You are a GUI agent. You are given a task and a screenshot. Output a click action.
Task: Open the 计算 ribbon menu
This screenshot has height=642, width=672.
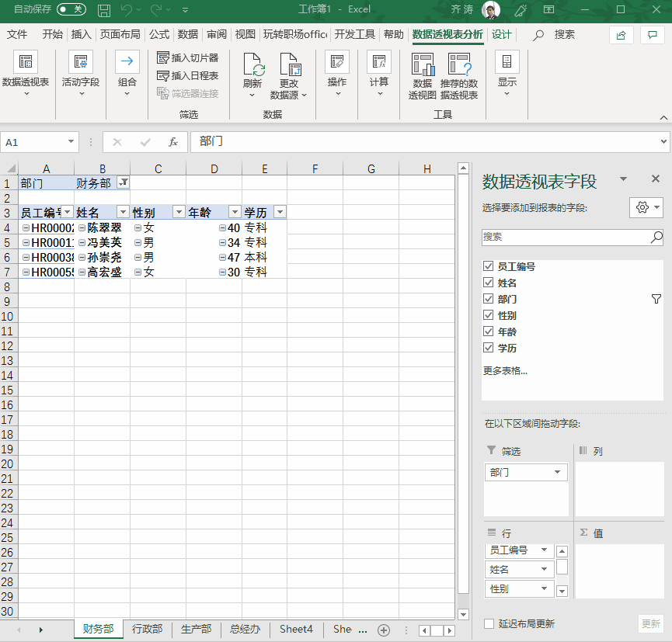[x=379, y=74]
